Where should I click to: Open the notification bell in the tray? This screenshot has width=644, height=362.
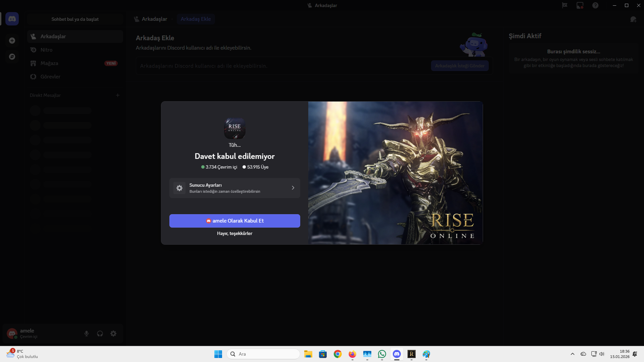(635, 354)
